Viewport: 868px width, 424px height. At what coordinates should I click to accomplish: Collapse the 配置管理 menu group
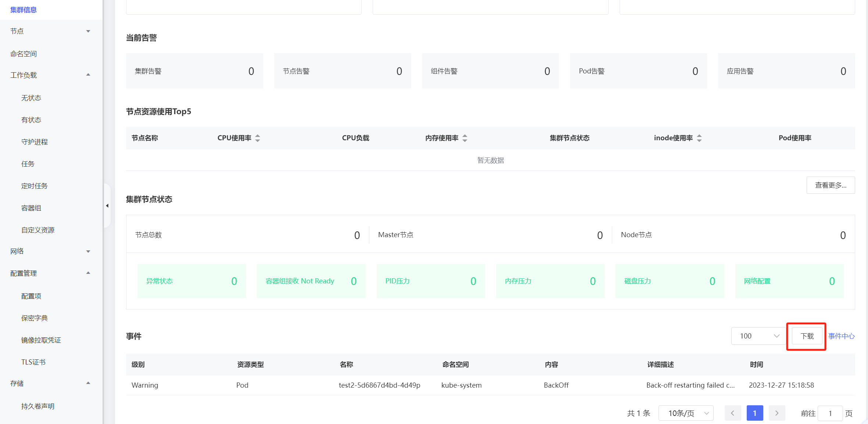(x=51, y=273)
